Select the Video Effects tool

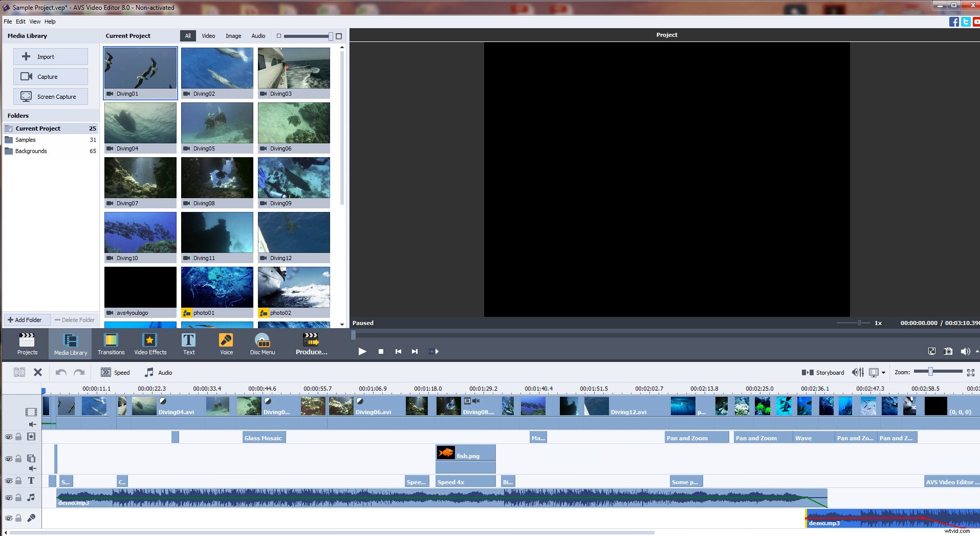click(150, 343)
